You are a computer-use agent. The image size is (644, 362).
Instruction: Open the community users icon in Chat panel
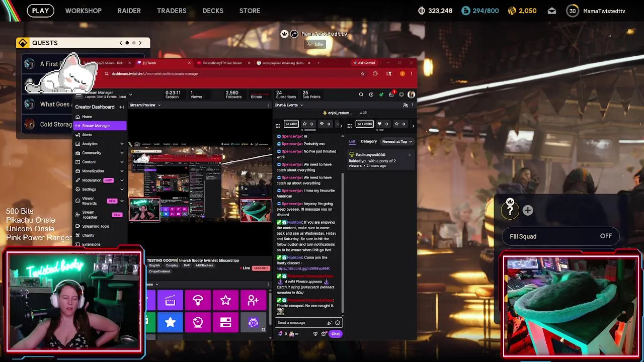[x=406, y=105]
